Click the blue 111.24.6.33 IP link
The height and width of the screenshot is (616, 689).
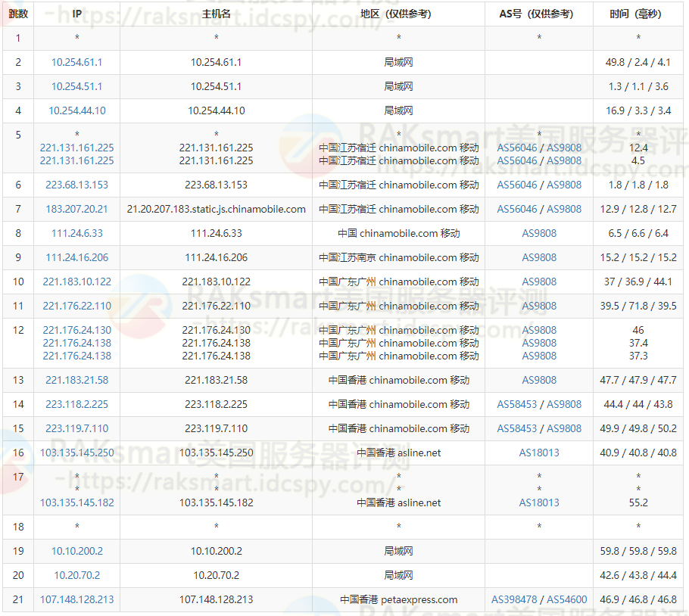[76, 233]
